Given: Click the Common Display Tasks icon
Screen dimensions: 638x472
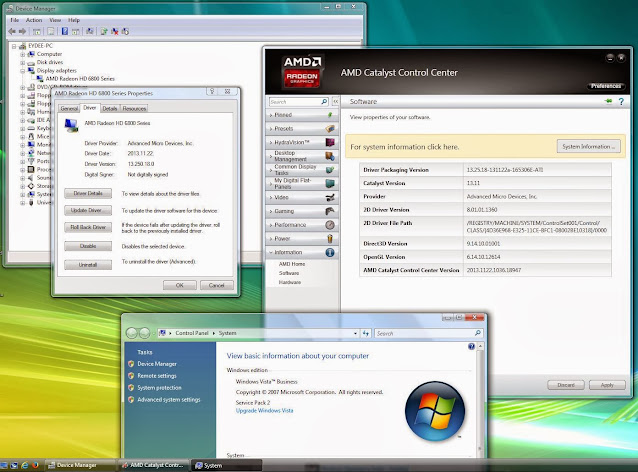Looking at the screenshot, I should pyautogui.click(x=330, y=170).
